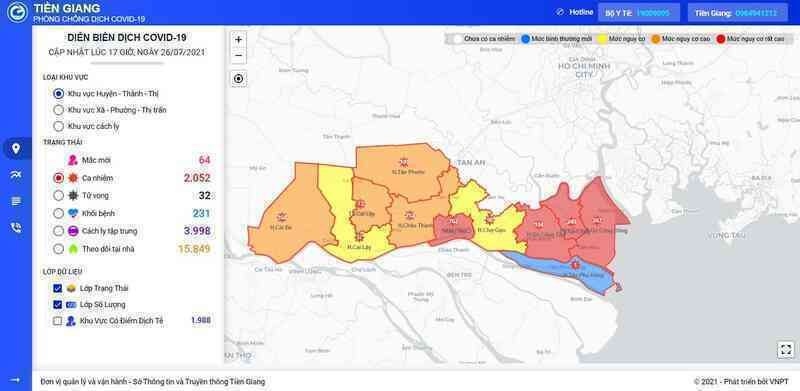This screenshot has width=800, height=391.
Task: Select Khỏi bệnh status radio button
Action: pyautogui.click(x=59, y=213)
